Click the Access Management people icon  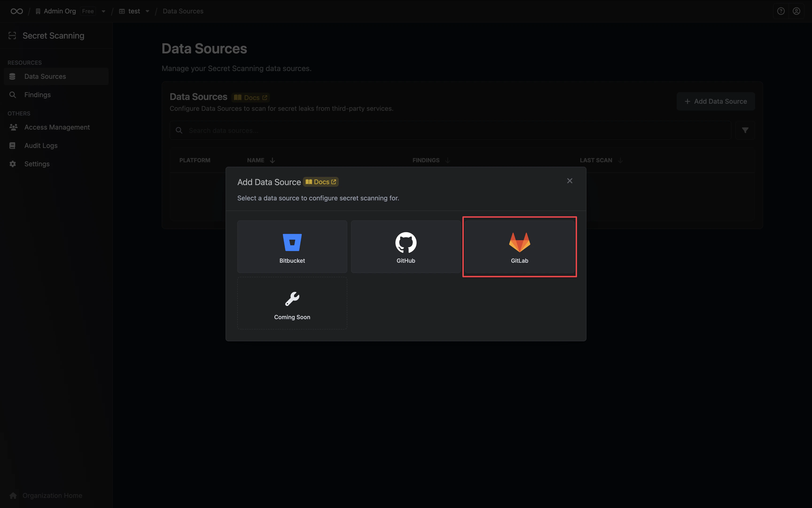[13, 127]
